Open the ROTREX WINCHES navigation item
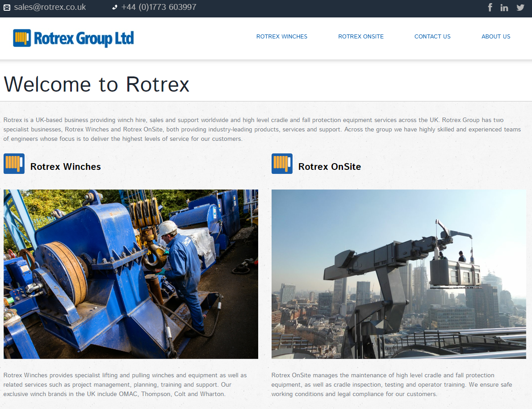Image resolution: width=532 pixels, height=409 pixels. click(281, 37)
